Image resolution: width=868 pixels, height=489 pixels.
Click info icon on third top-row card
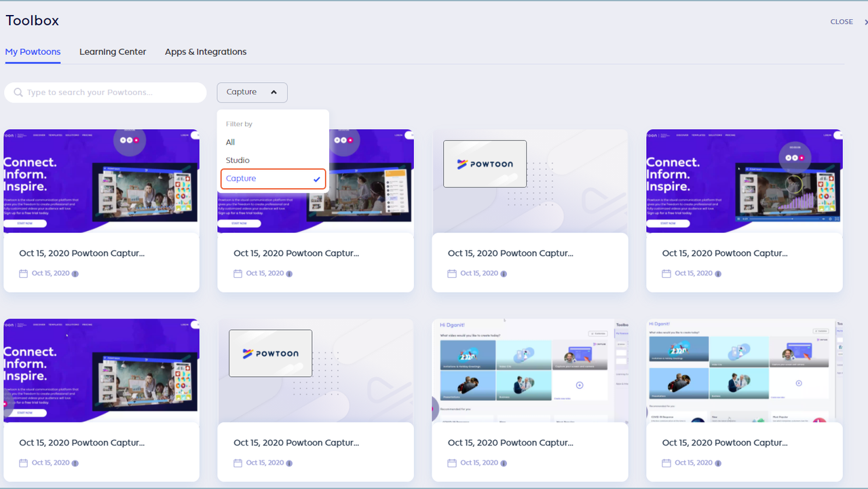[x=504, y=274]
